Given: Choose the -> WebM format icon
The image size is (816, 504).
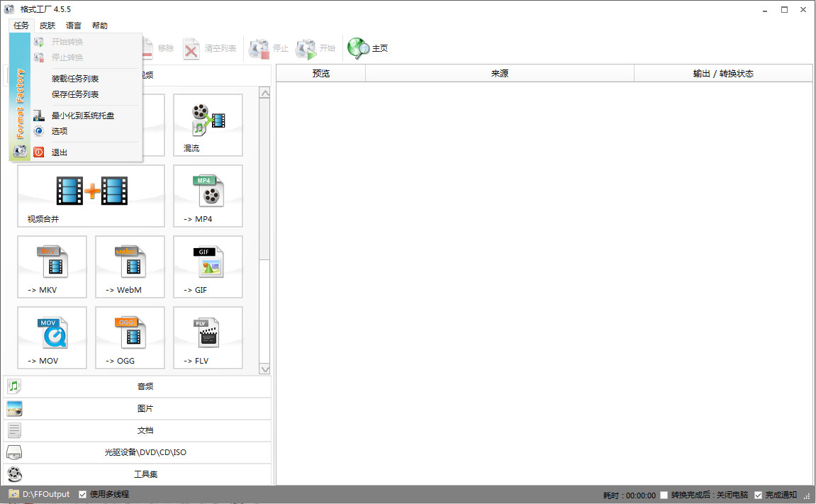Looking at the screenshot, I should [x=130, y=267].
